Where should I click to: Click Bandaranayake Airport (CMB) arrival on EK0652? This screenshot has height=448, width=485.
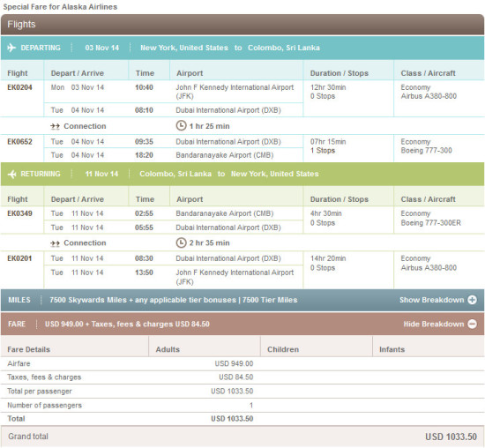(x=225, y=155)
